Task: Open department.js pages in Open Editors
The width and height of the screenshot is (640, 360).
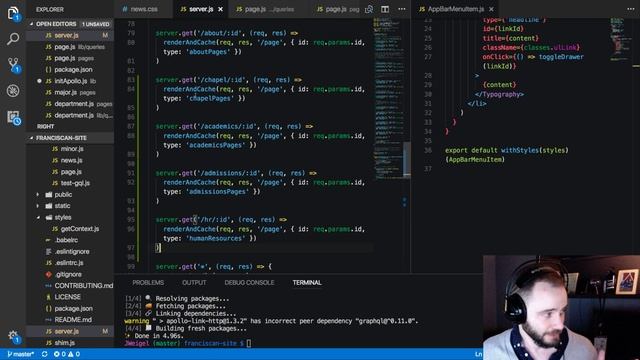Action: pyautogui.click(x=70, y=104)
